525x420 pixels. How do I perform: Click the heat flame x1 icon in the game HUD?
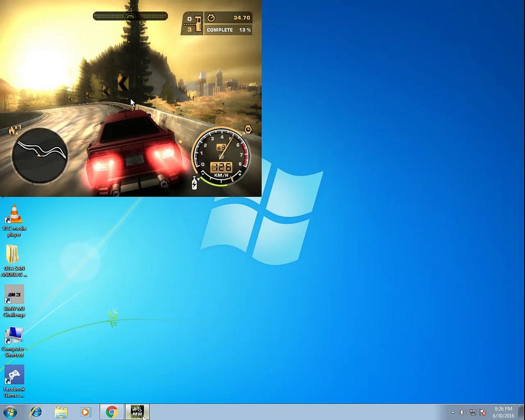point(15,129)
